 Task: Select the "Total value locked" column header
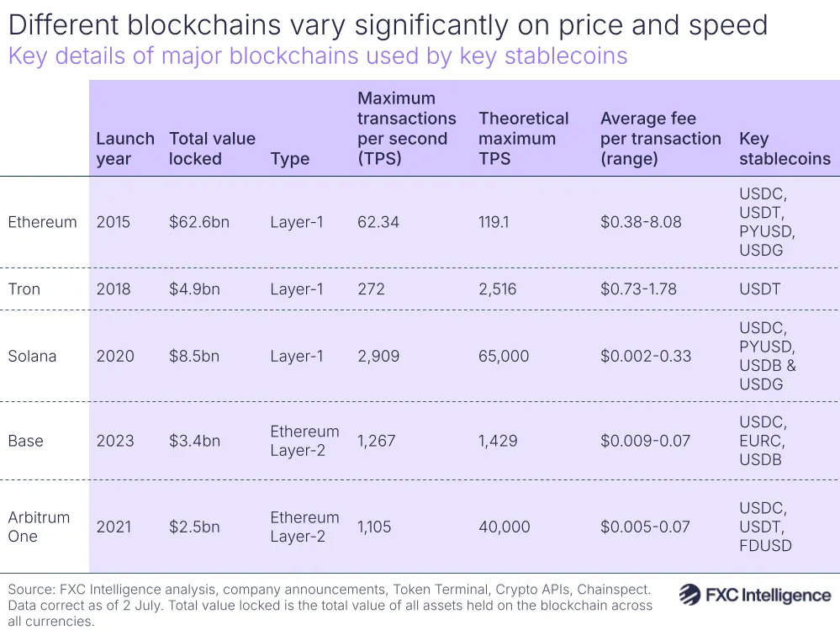coord(212,149)
